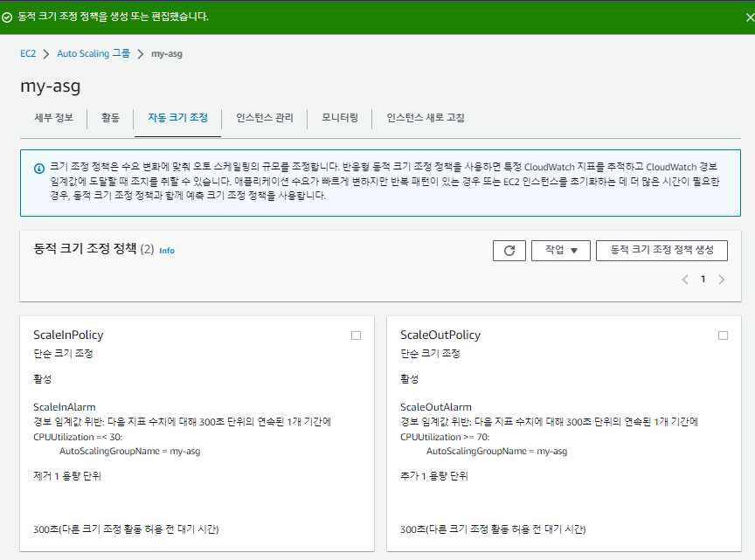The height and width of the screenshot is (560, 755).
Task: Click the ScaleInPolicy card title
Action: (x=68, y=335)
